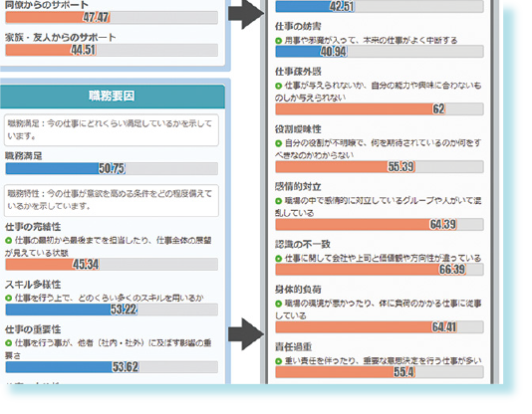
Task: Click the 感情的対立 bar showing 64.39
Action: pyautogui.click(x=380, y=224)
